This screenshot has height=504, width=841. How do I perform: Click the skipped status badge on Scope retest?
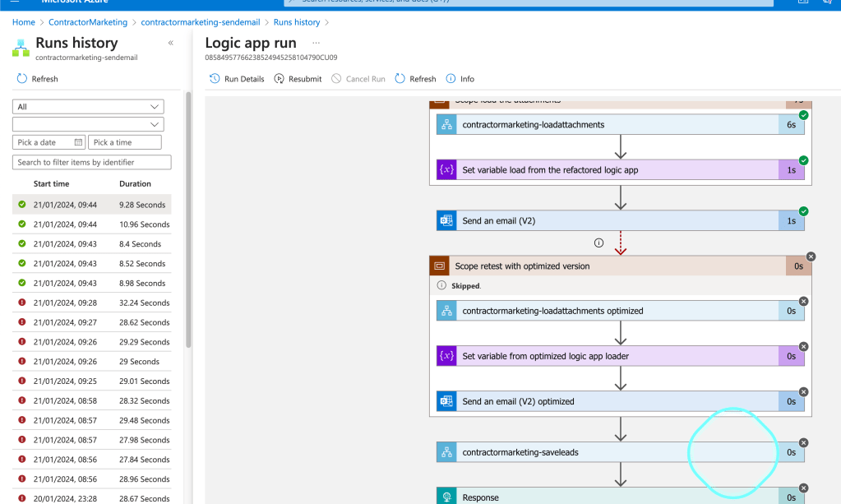(x=811, y=257)
